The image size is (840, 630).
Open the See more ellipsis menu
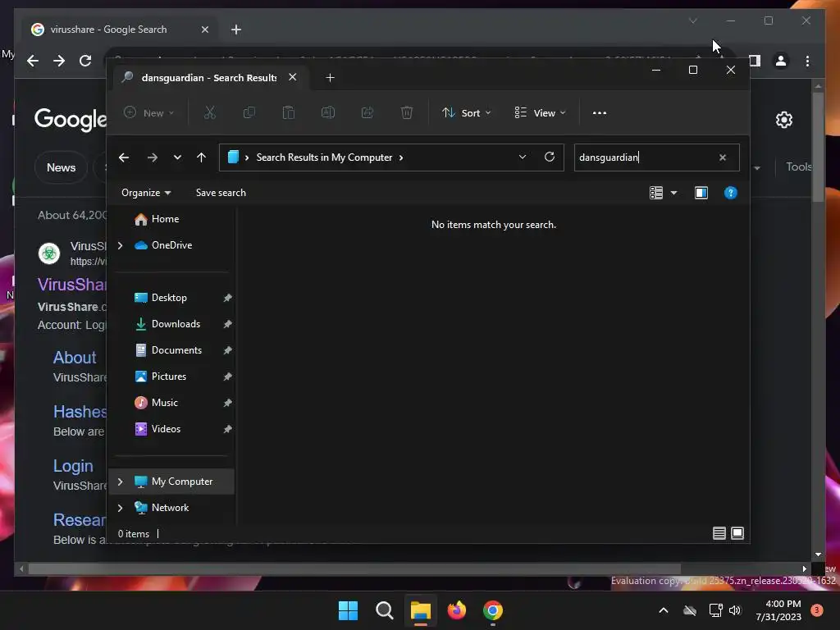point(600,113)
